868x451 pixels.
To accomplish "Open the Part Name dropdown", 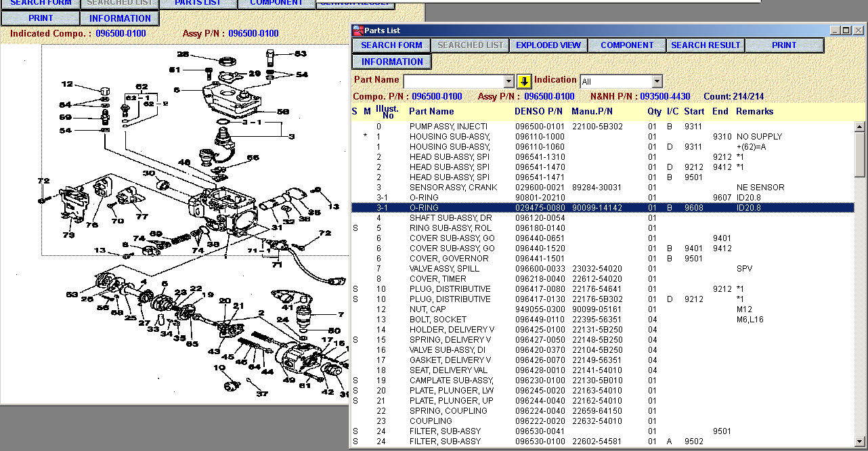I will tap(509, 81).
